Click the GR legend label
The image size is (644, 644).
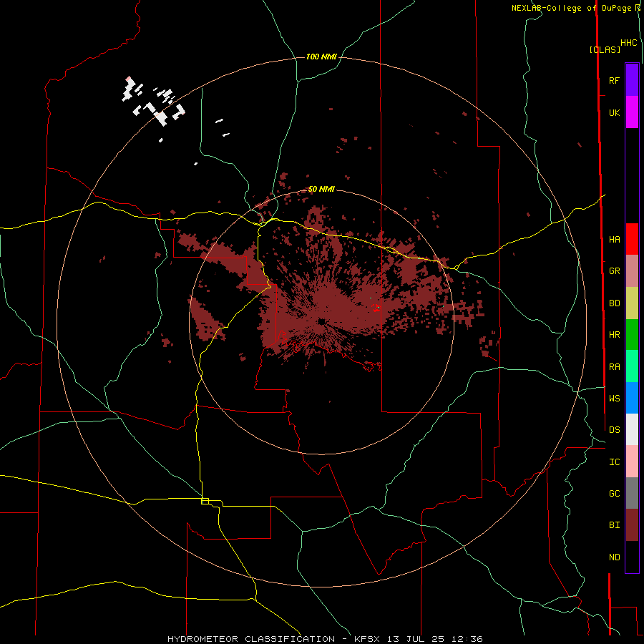tap(615, 271)
